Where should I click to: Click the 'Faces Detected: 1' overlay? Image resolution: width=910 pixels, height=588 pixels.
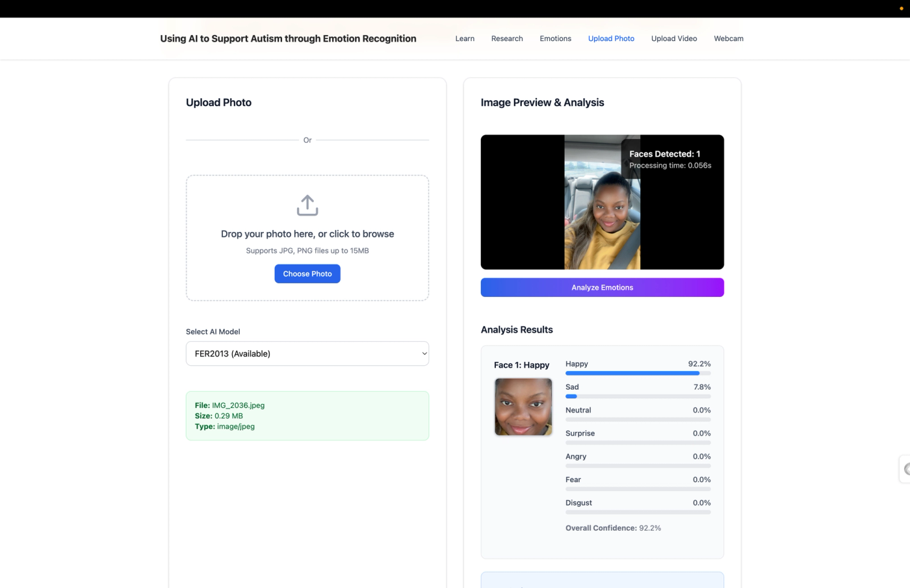(x=664, y=154)
